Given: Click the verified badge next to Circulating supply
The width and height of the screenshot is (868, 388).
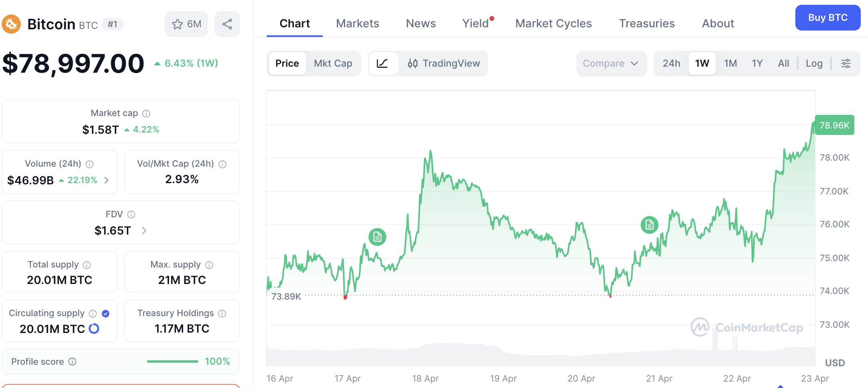Looking at the screenshot, I should point(106,314).
